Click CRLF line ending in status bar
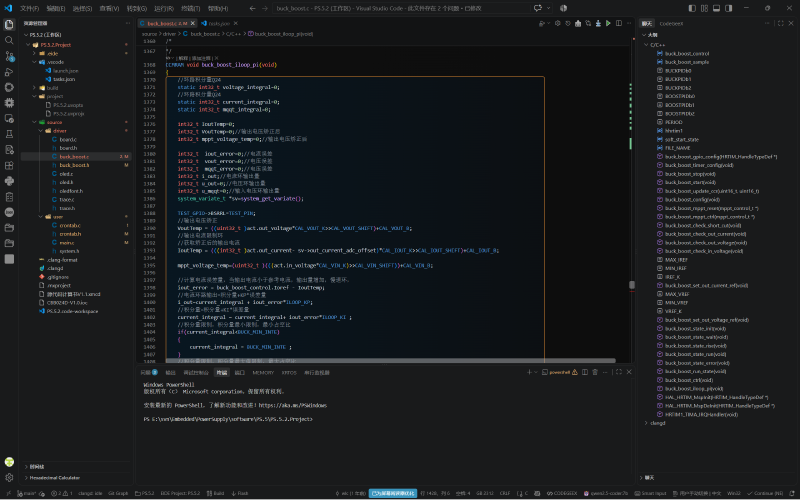Screen dimensions: 800x500 505,493
